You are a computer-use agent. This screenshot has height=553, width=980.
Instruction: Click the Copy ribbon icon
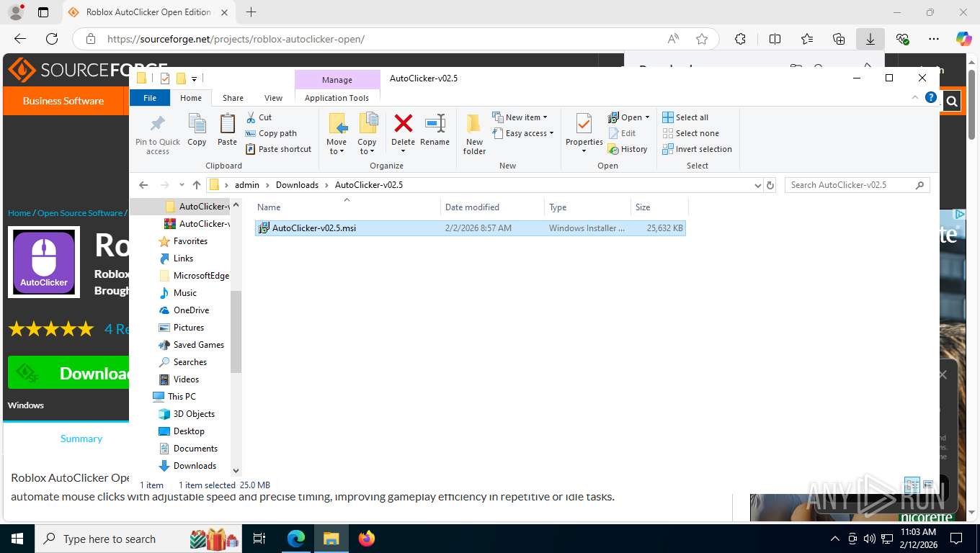(x=197, y=130)
